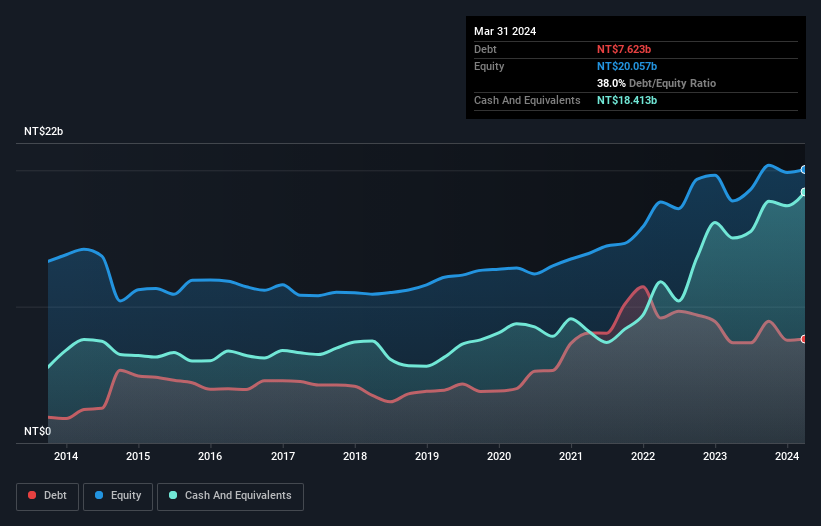Image resolution: width=821 pixels, height=526 pixels.
Task: Click the teal Cash And Equivalents legend dot
Action: (173, 495)
